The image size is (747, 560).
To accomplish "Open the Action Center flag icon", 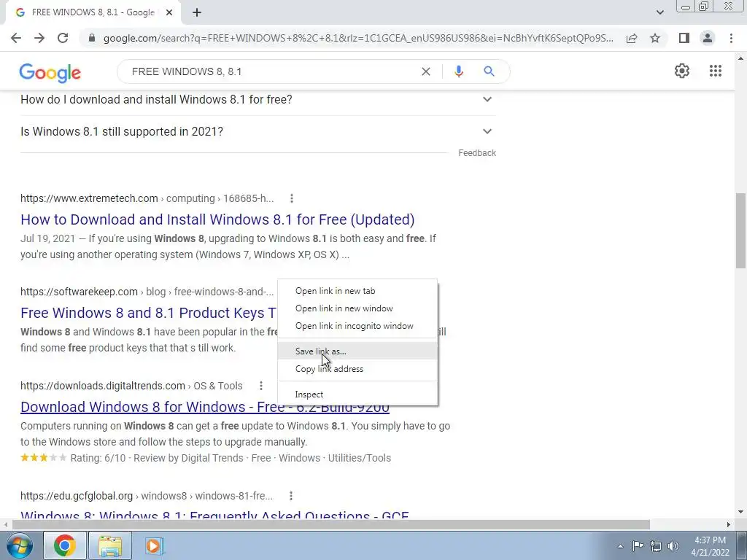I will pyautogui.click(x=638, y=545).
